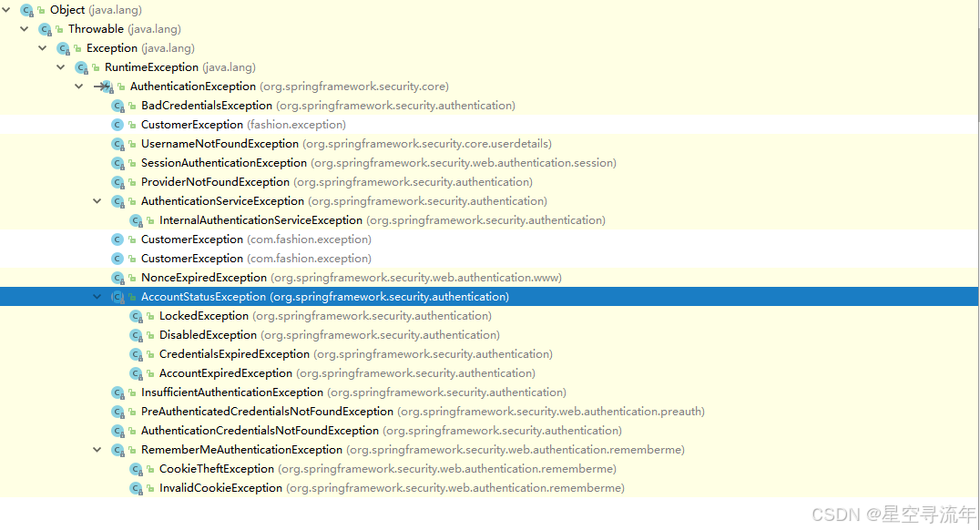Viewport: 980px width, 530px height.
Task: Click the class icon beside Exception (java.lang)
Action: coord(63,48)
